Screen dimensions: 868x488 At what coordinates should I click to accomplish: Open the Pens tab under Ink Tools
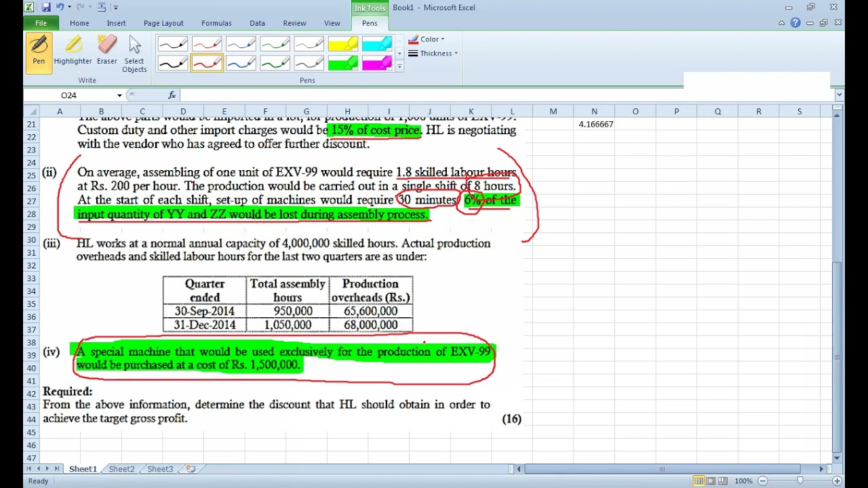tap(370, 23)
